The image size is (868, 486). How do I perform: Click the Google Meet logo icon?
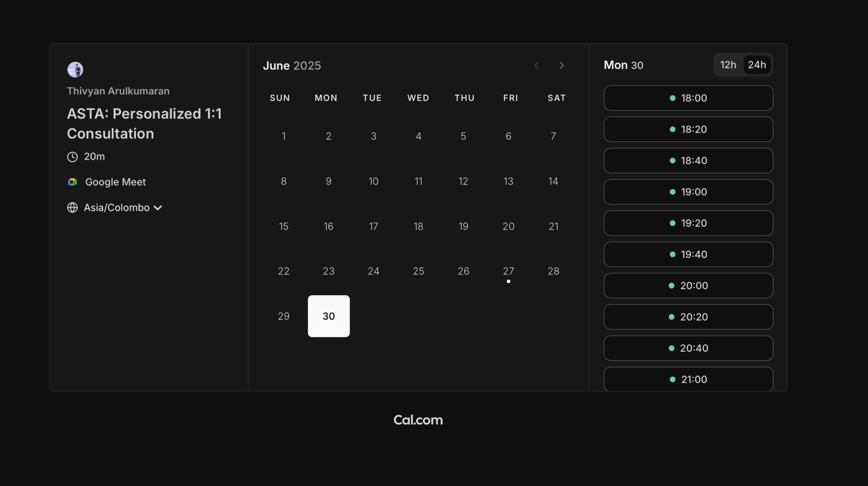point(72,182)
